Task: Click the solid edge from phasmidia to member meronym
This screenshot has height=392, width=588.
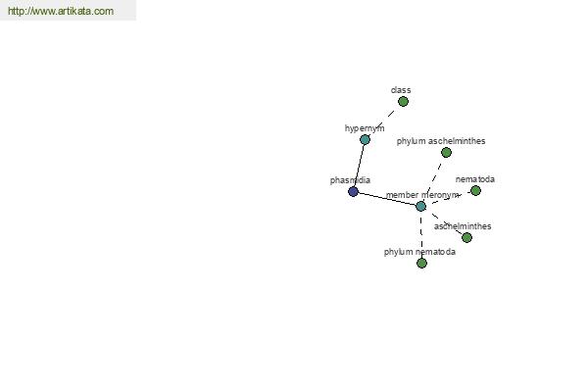Action: (387, 199)
